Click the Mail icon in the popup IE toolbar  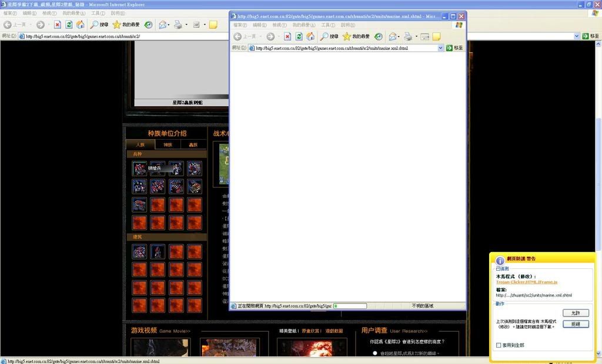click(x=392, y=36)
